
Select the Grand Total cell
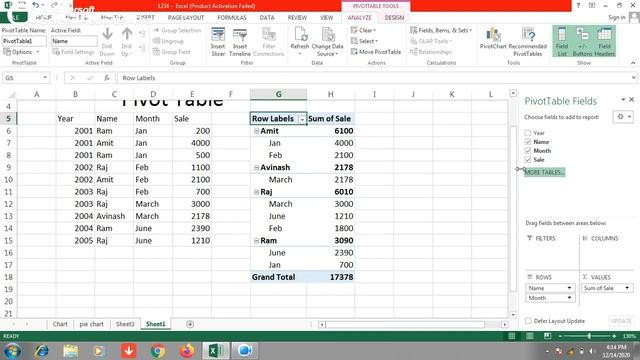[278, 277]
